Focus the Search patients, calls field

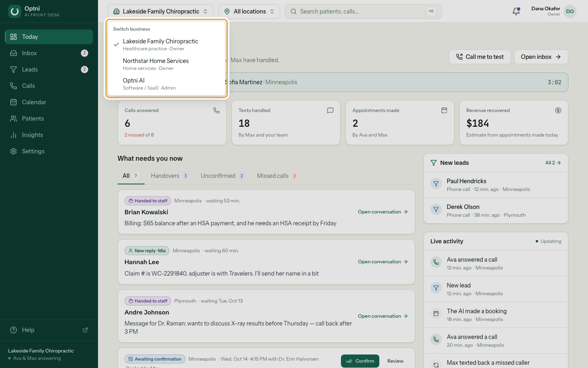pyautogui.click(x=363, y=11)
